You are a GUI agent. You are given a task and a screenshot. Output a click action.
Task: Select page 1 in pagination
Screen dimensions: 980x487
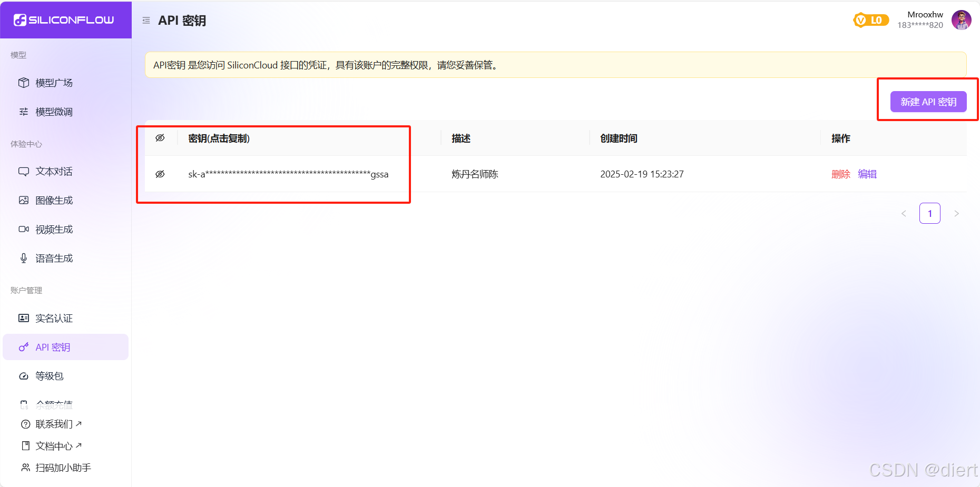click(x=930, y=213)
